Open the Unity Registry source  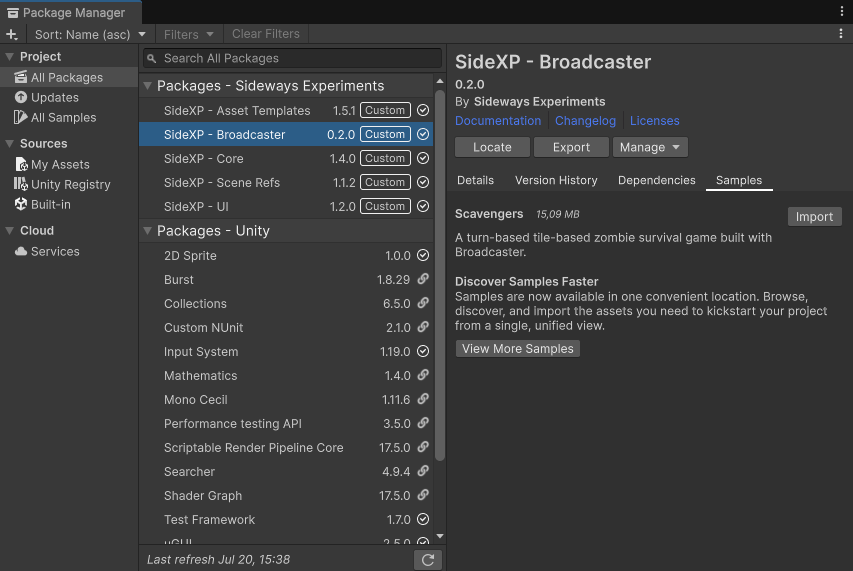[69, 184]
